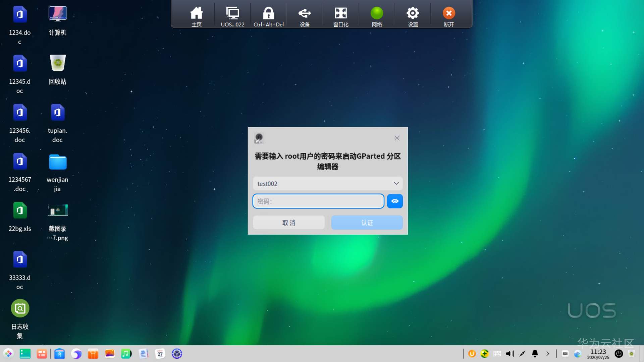Viewport: 644px width, 362px height.
Task: Click the 认证 authenticate button
Action: [x=367, y=223]
